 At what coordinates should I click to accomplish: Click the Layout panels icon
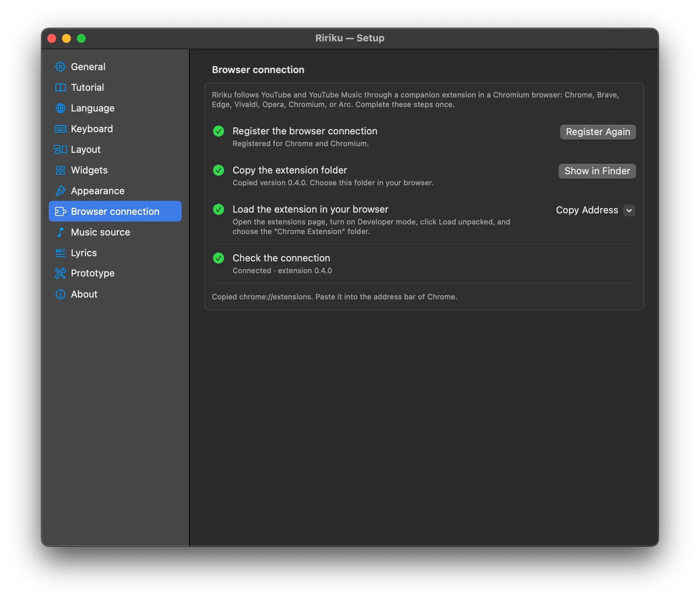tap(60, 150)
